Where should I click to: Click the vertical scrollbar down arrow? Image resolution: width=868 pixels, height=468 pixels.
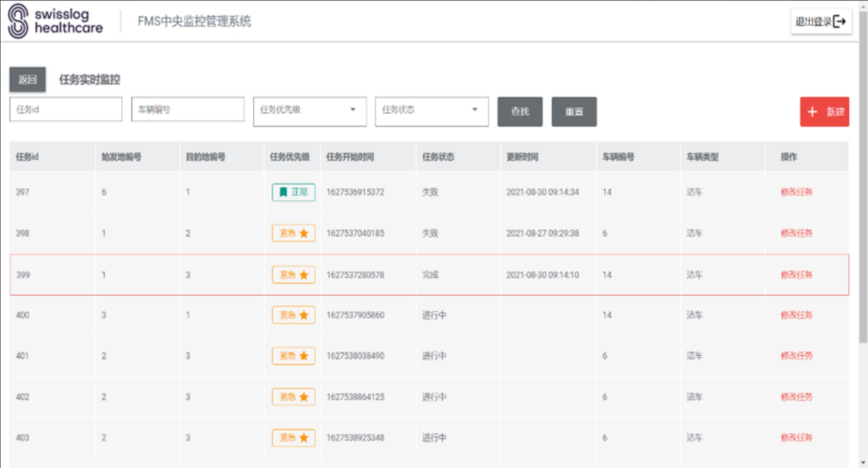tap(863, 463)
